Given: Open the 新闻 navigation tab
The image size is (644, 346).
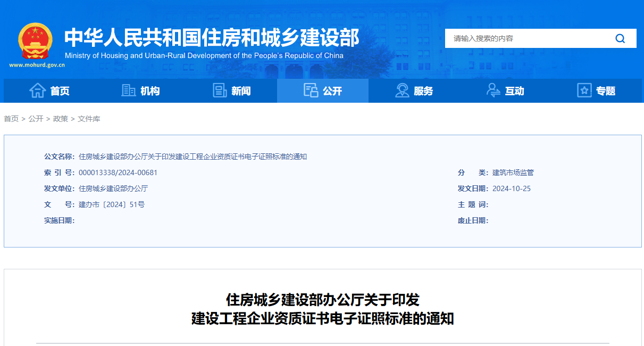Looking at the screenshot, I should (x=231, y=90).
